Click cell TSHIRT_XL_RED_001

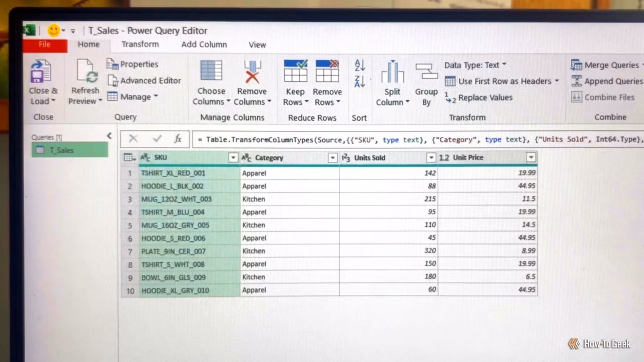tap(189, 173)
